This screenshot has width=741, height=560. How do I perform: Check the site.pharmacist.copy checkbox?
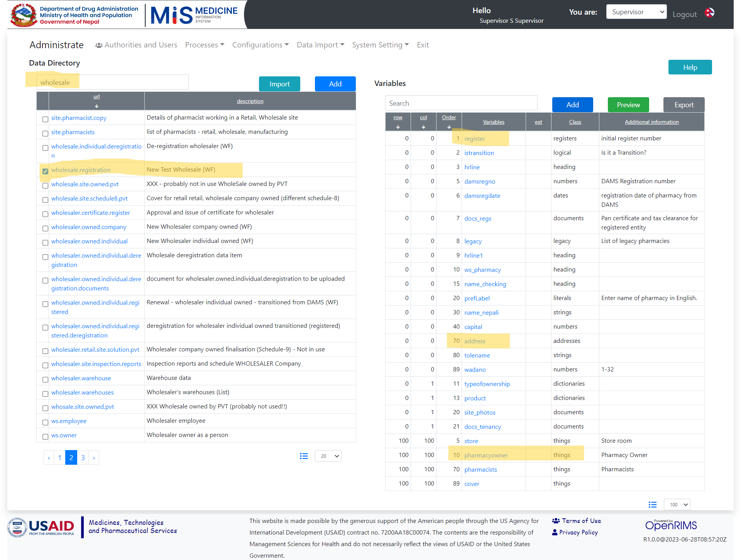click(45, 119)
